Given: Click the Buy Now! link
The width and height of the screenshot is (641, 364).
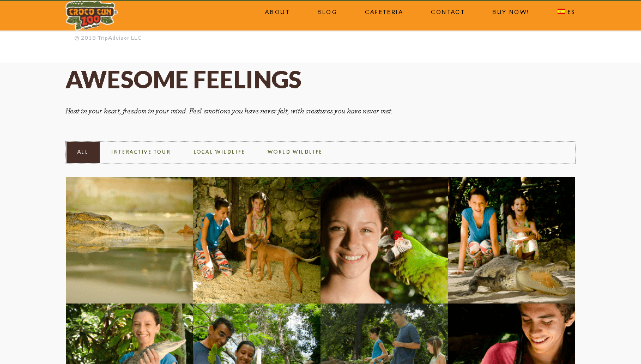Looking at the screenshot, I should [510, 12].
